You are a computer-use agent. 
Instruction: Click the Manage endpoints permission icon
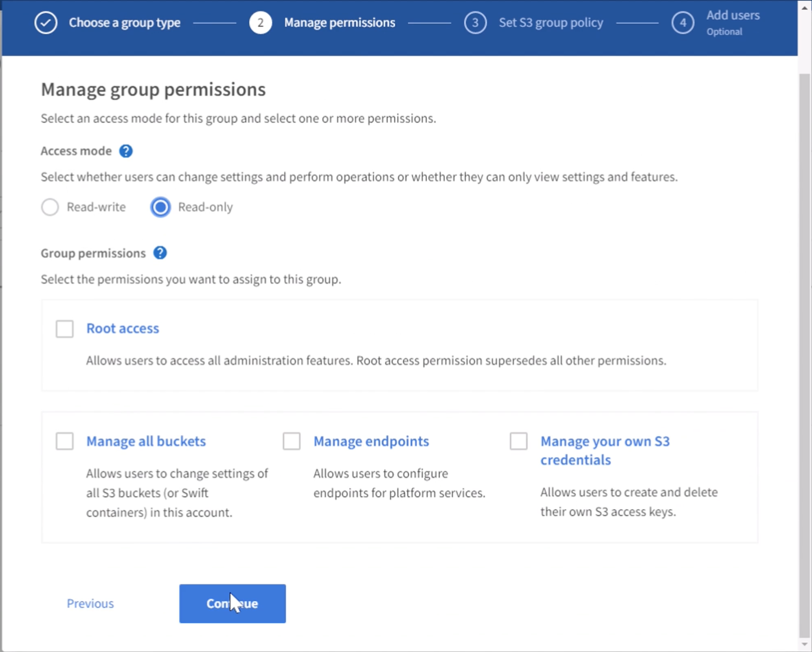pos(292,441)
